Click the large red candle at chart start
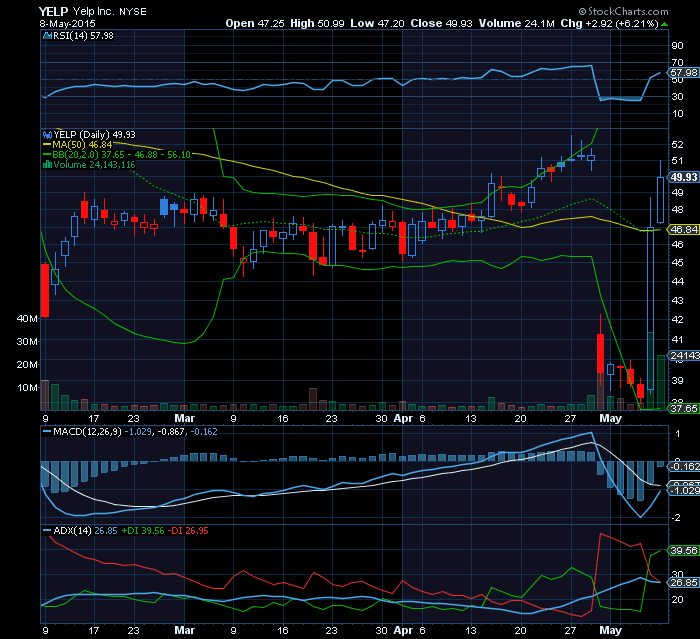The width and height of the screenshot is (700, 639). coord(45,290)
